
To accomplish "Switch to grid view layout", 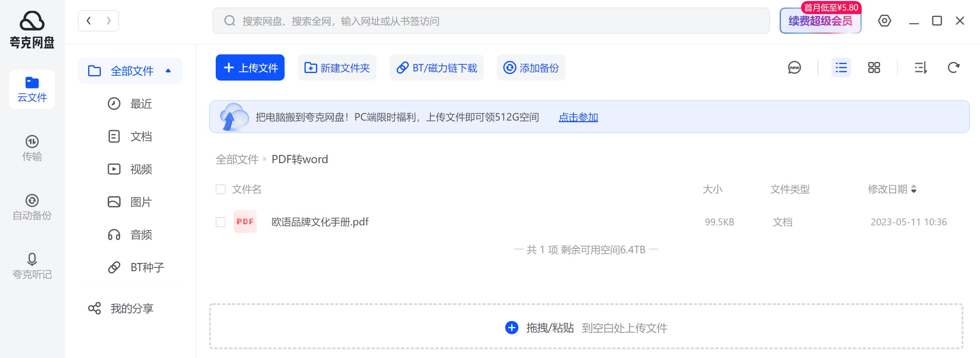I will coord(874,68).
